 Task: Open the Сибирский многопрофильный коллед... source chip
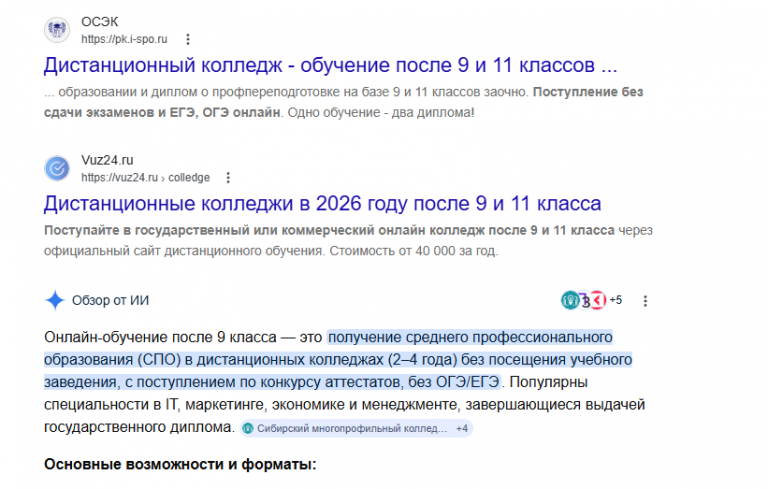[x=356, y=429]
